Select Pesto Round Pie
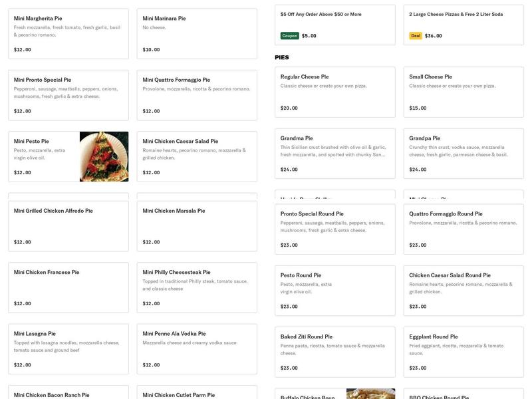Screen dimensions: 532x399 [x=334, y=290]
